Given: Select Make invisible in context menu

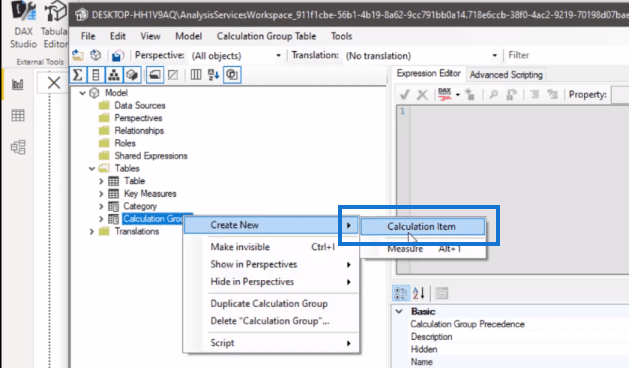Looking at the screenshot, I should pyautogui.click(x=271, y=247).
